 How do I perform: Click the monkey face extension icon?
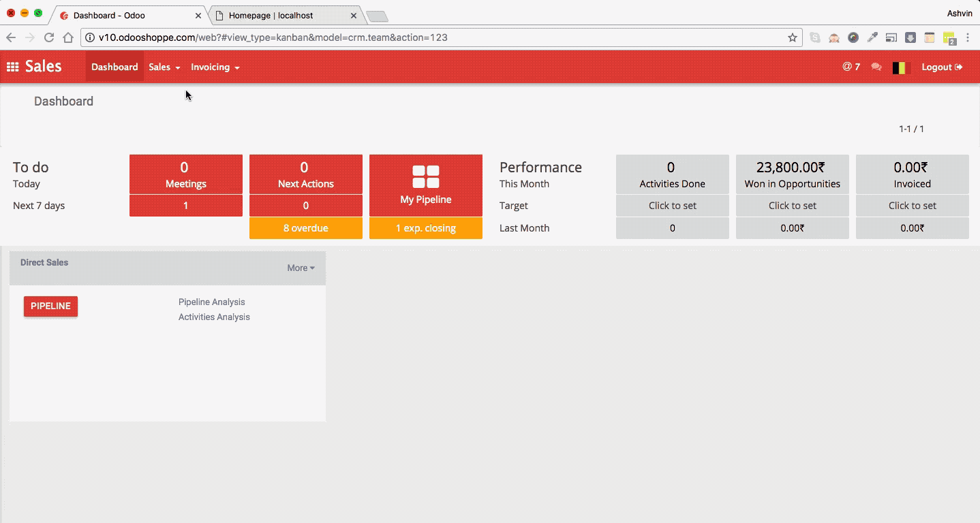[834, 37]
